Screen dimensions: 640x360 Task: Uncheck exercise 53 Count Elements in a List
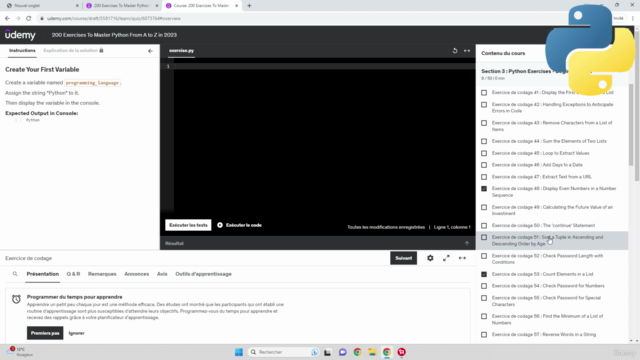click(x=484, y=274)
